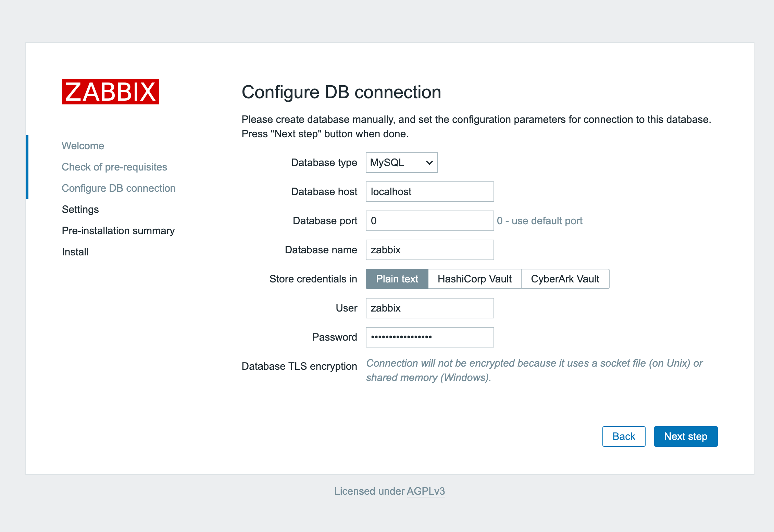Focus the Database host field
Viewport: 774px width, 532px height.
429,192
